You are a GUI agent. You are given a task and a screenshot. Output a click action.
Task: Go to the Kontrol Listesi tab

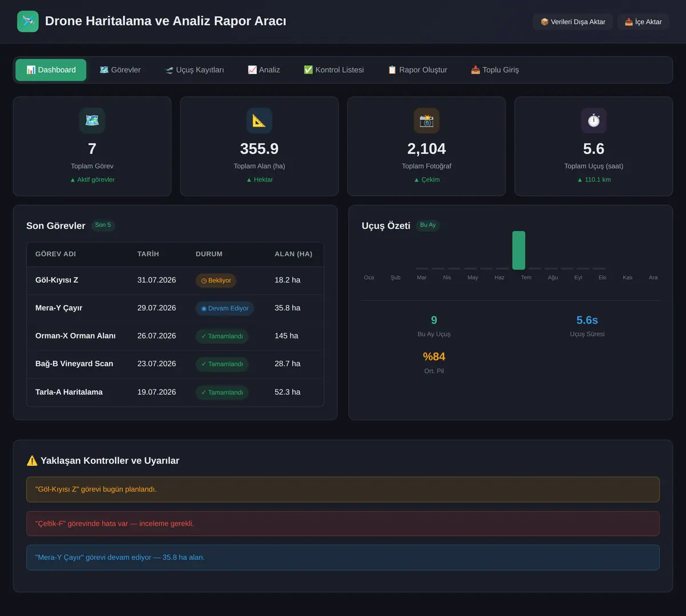pyautogui.click(x=334, y=70)
